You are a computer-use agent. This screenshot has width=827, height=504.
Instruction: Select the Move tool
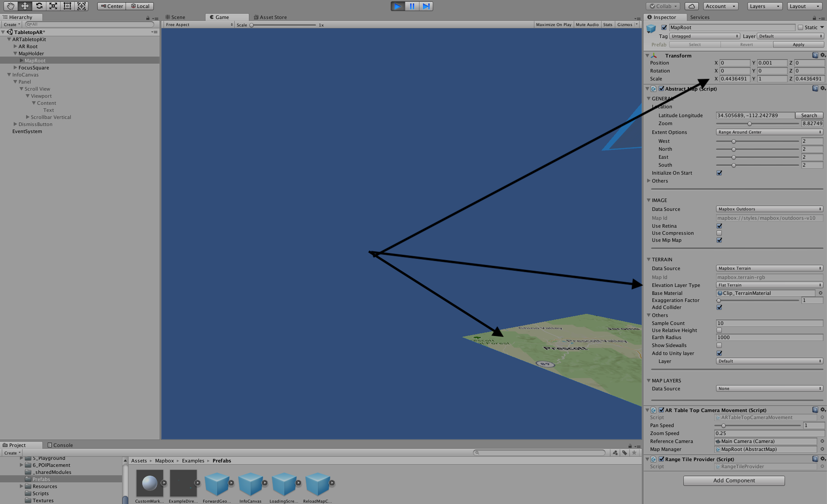(25, 6)
